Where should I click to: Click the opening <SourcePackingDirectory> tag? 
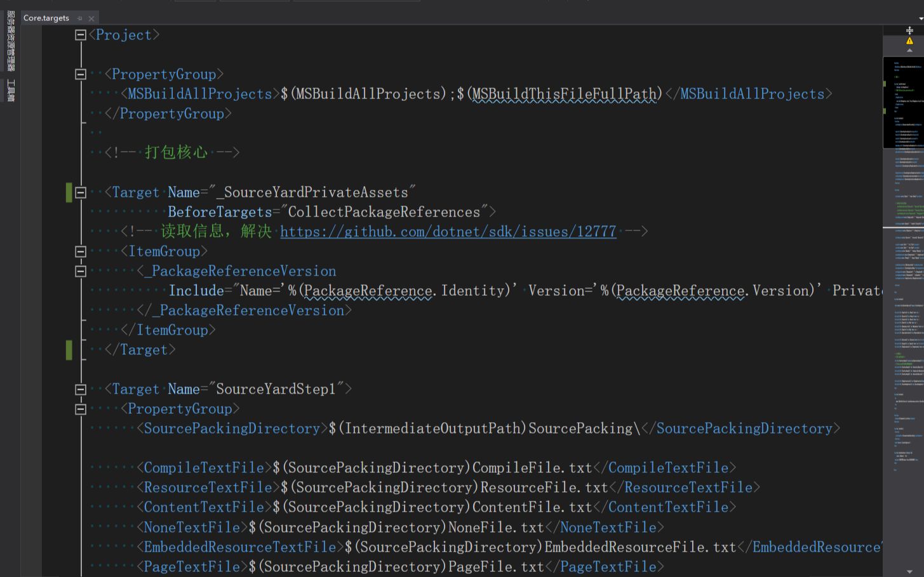232,428
